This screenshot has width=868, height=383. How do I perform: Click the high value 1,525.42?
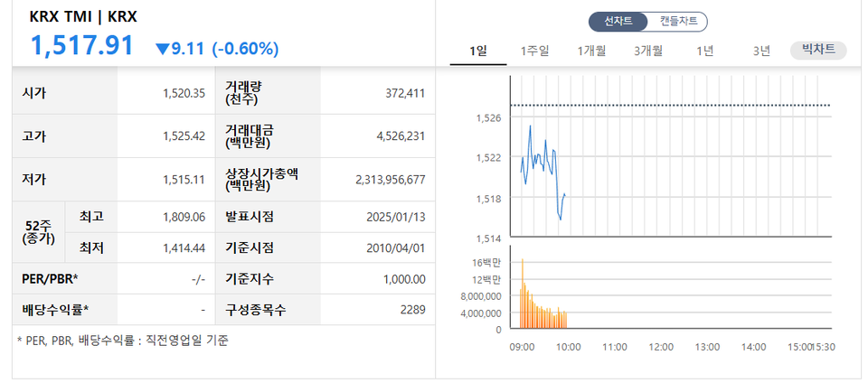click(184, 136)
